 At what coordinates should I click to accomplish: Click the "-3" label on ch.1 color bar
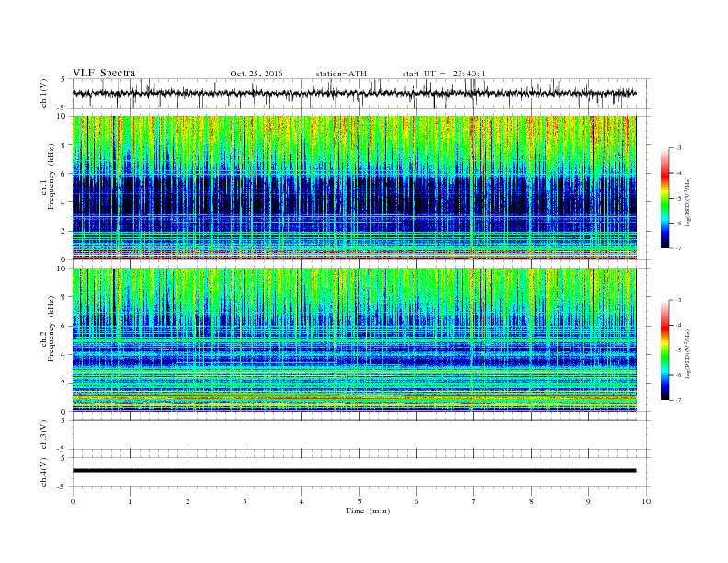point(678,148)
